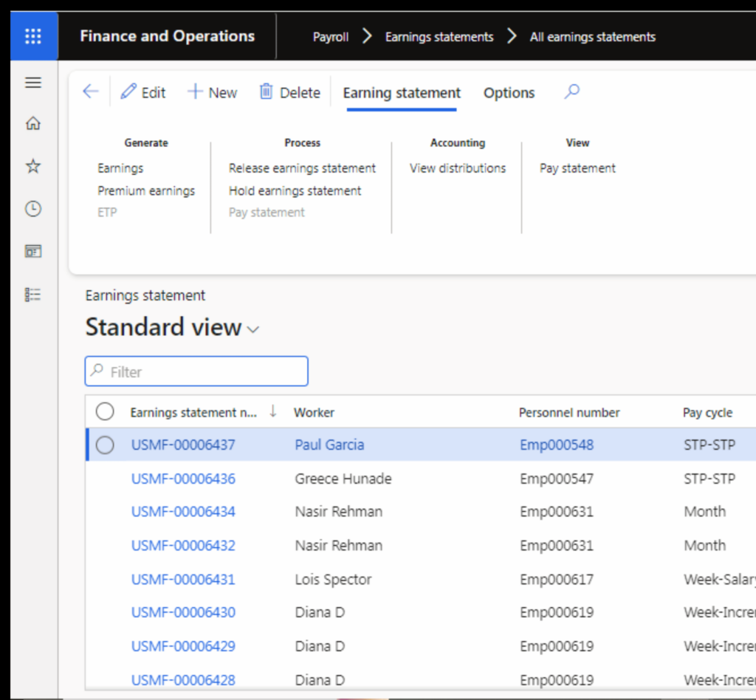Select the Greece Hunade record circle
The image size is (756, 700).
tap(104, 478)
